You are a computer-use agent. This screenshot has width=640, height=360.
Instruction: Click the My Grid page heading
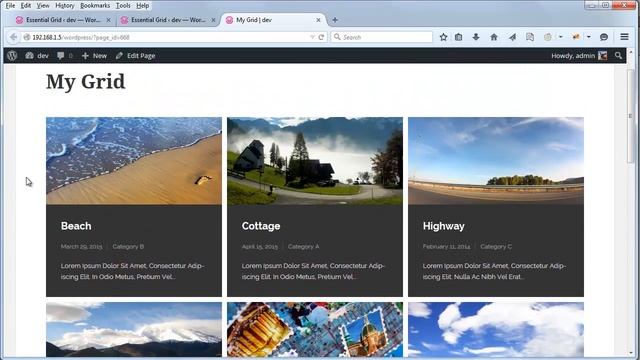86,82
